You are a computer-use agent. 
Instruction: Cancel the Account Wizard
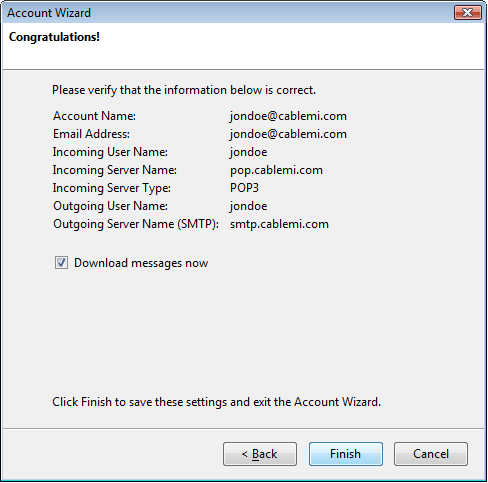point(431,454)
